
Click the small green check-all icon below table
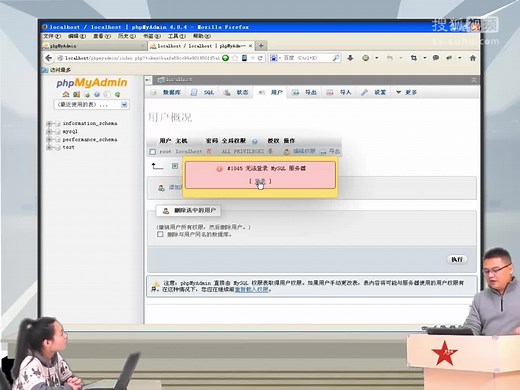click(x=175, y=166)
